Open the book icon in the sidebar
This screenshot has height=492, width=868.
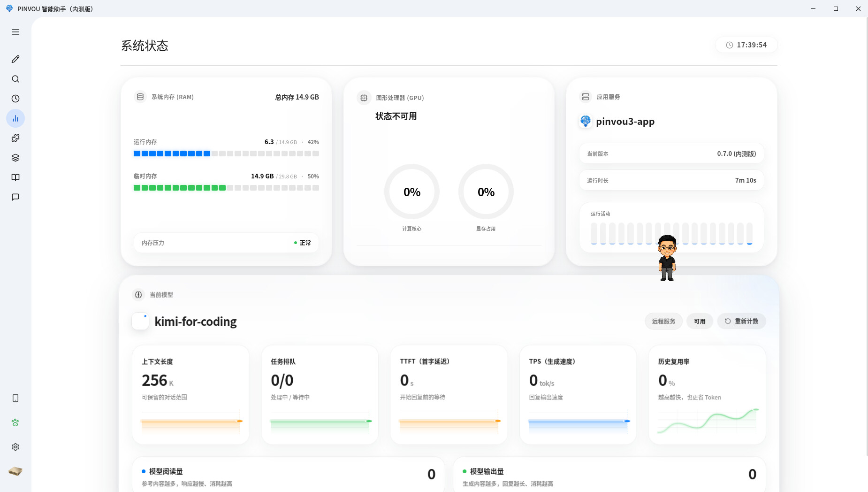coord(15,177)
